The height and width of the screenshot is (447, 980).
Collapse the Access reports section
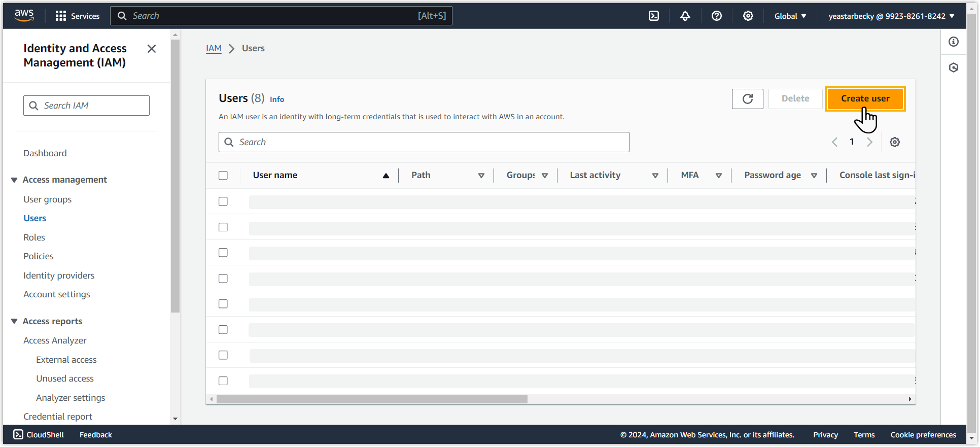[x=14, y=321]
